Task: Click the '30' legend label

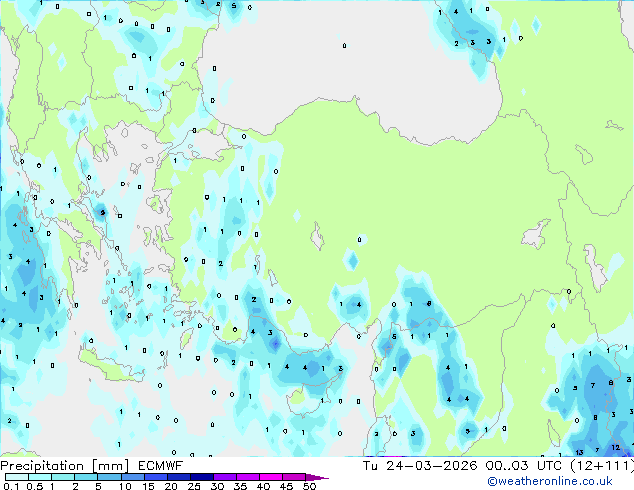Action: coord(217,486)
